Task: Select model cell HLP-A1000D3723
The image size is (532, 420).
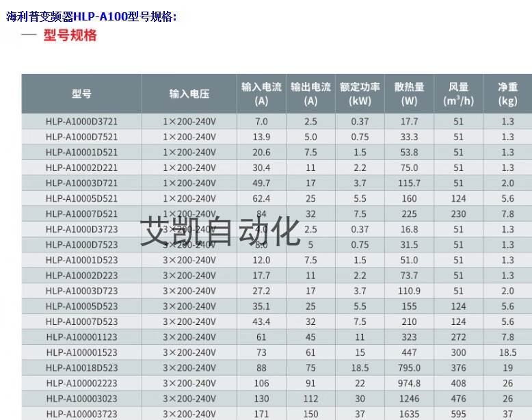Action: pos(81,229)
